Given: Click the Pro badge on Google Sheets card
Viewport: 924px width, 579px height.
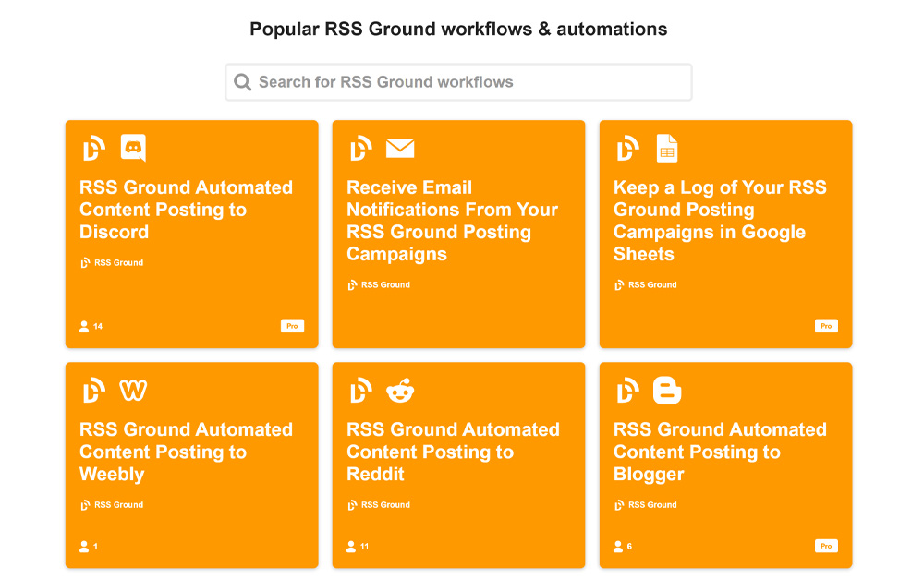Looking at the screenshot, I should coord(826,326).
